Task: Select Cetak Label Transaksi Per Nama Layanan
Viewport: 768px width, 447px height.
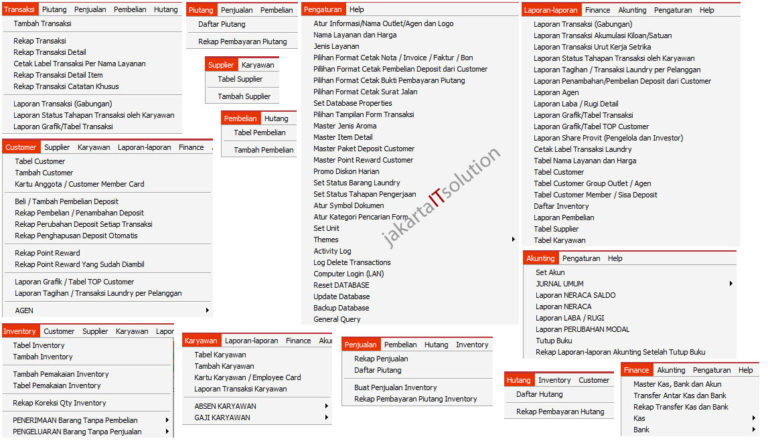Action: pyautogui.click(x=79, y=64)
